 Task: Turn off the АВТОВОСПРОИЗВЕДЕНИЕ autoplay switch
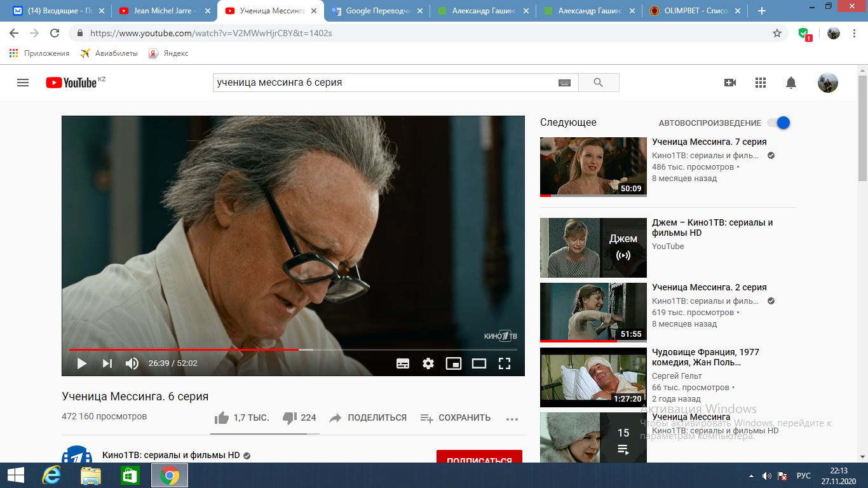pyautogui.click(x=778, y=123)
